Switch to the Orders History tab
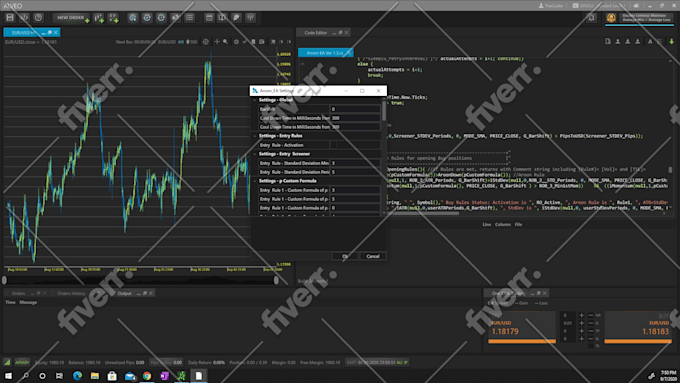680x383 pixels. click(x=71, y=294)
